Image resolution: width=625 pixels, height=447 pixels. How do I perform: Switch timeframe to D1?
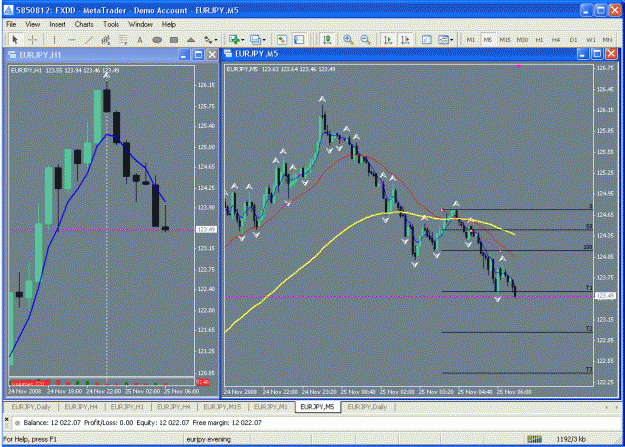tap(573, 40)
